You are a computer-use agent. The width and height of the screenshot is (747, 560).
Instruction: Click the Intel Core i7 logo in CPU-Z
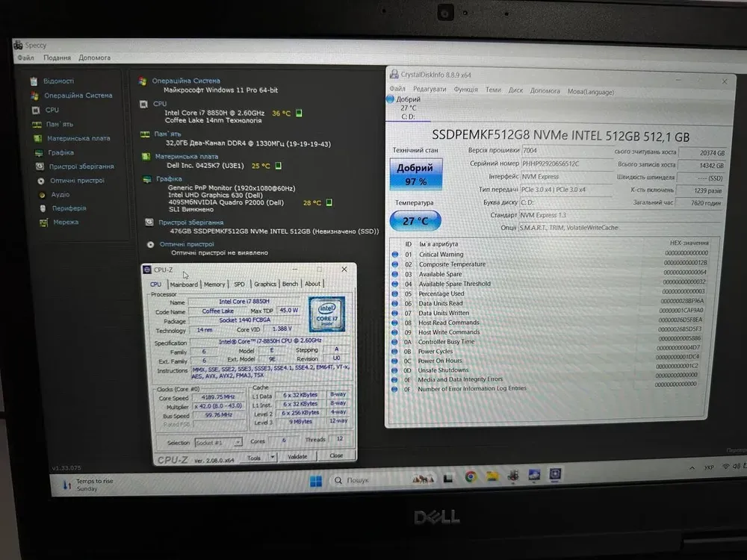326,314
